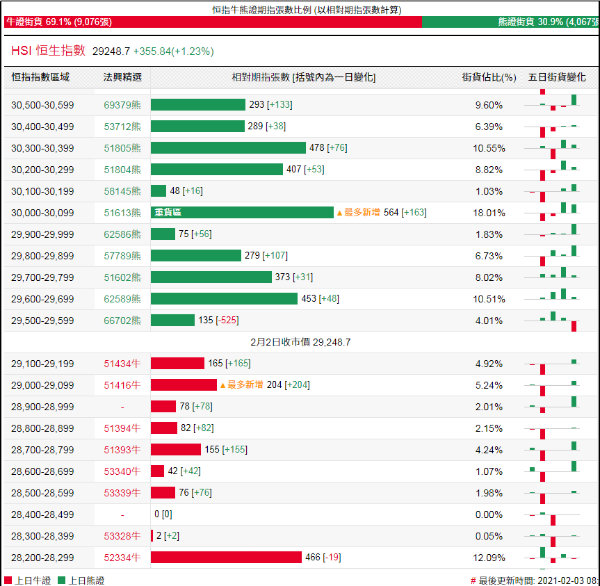600x586 pixels.
Task: Click 最多新增 marker in 30,000-30,099 row
Action: [x=358, y=212]
